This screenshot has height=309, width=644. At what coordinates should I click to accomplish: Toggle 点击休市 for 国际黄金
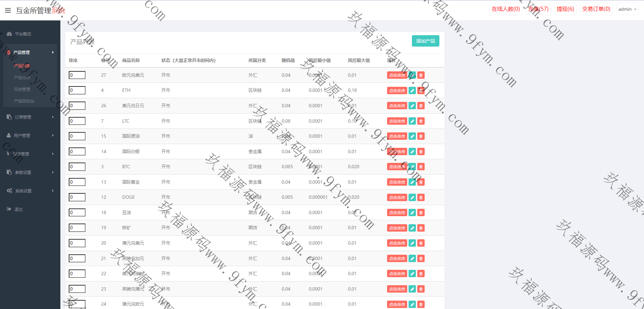(x=397, y=182)
